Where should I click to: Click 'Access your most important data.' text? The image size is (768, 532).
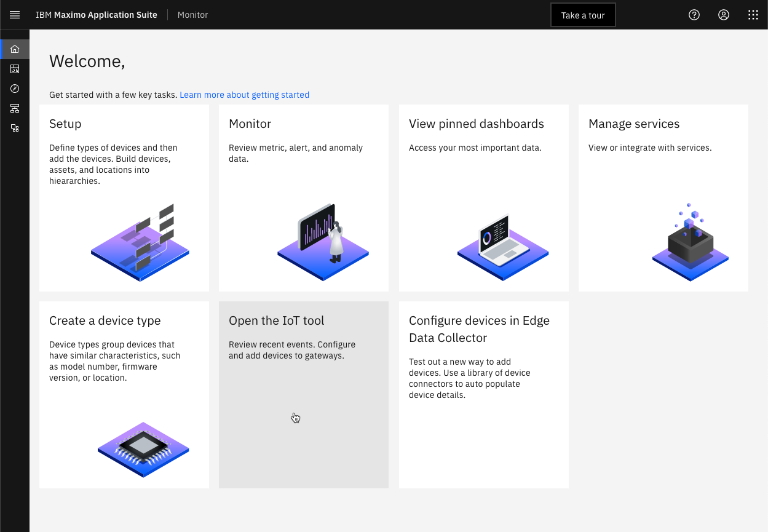pyautogui.click(x=475, y=148)
